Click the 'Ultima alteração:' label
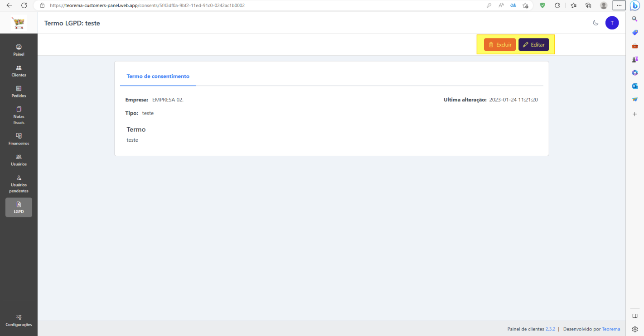This screenshot has width=644, height=336. pyautogui.click(x=465, y=100)
